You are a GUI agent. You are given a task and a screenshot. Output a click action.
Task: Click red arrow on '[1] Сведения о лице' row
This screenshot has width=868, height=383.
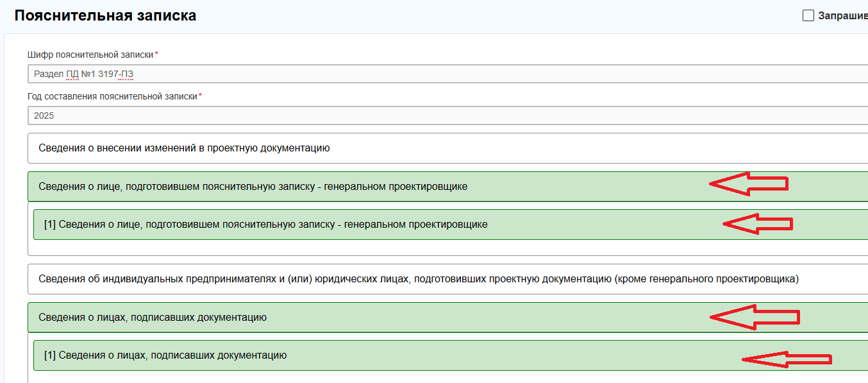point(757,224)
